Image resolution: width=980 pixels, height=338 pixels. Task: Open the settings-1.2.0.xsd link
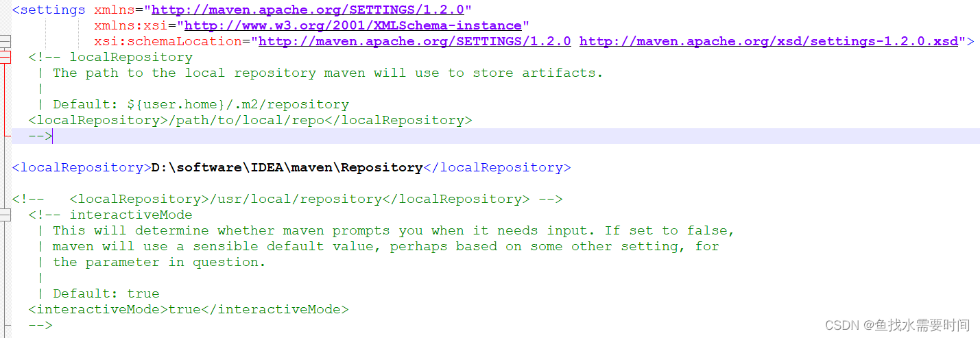(769, 41)
